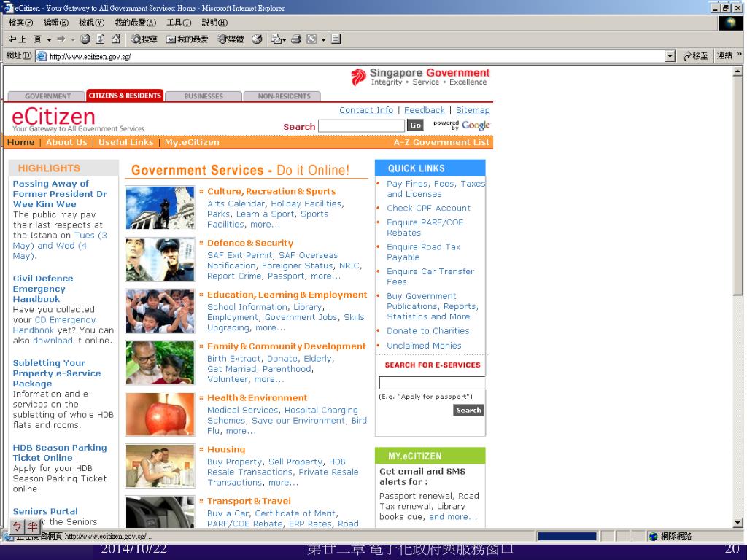Screen dimensions: 747x560
Task: Click the e-services Search button
Action: (x=469, y=410)
